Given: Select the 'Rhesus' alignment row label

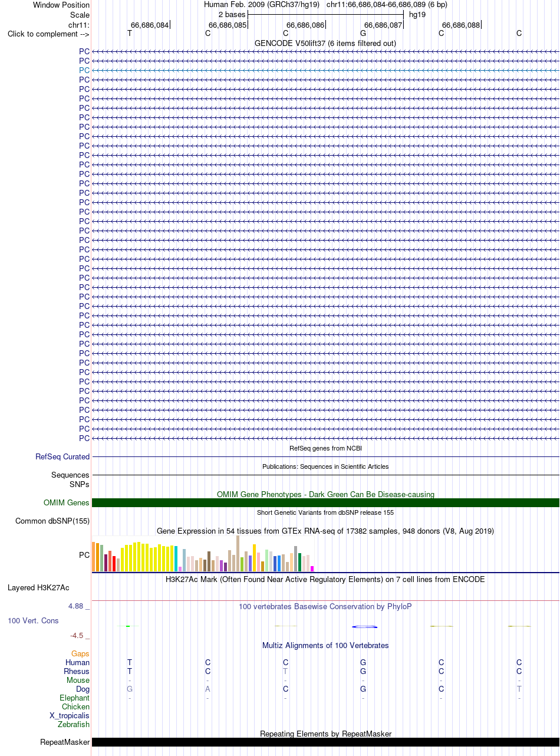Looking at the screenshot, I should pyautogui.click(x=77, y=672).
